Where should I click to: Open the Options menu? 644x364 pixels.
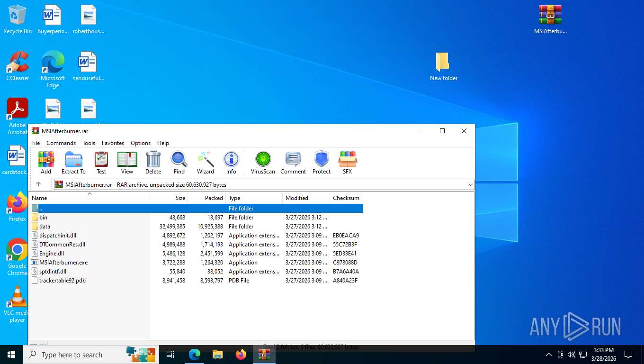point(141,143)
